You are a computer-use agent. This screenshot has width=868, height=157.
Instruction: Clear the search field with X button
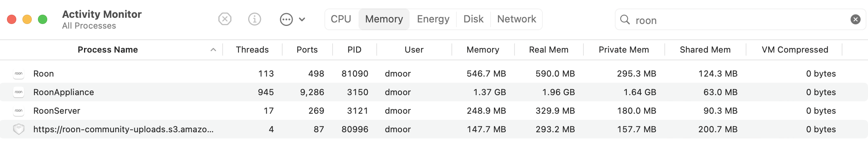point(855,19)
